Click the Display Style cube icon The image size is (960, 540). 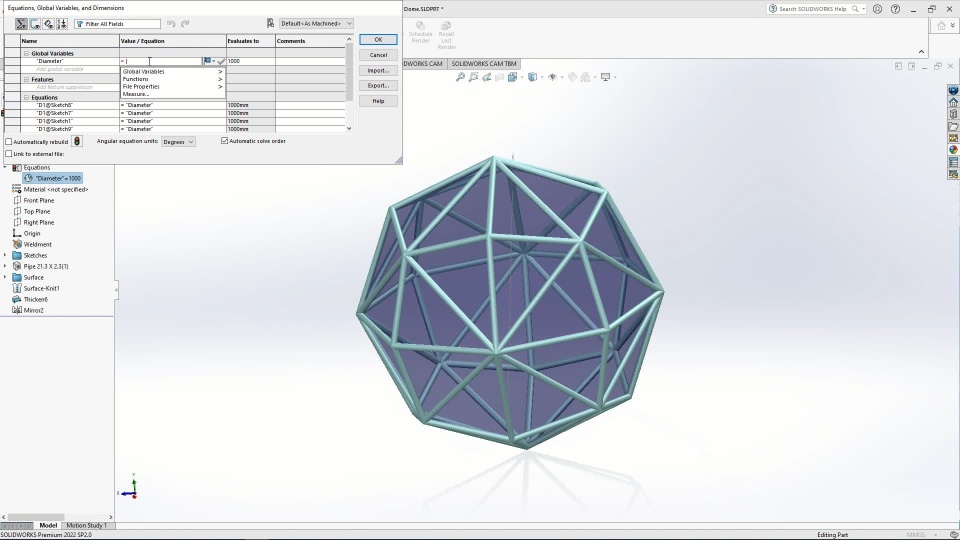click(532, 77)
